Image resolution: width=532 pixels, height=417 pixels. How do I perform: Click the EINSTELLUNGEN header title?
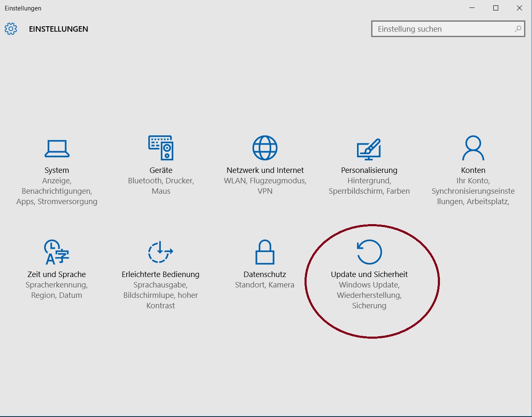pyautogui.click(x=58, y=29)
